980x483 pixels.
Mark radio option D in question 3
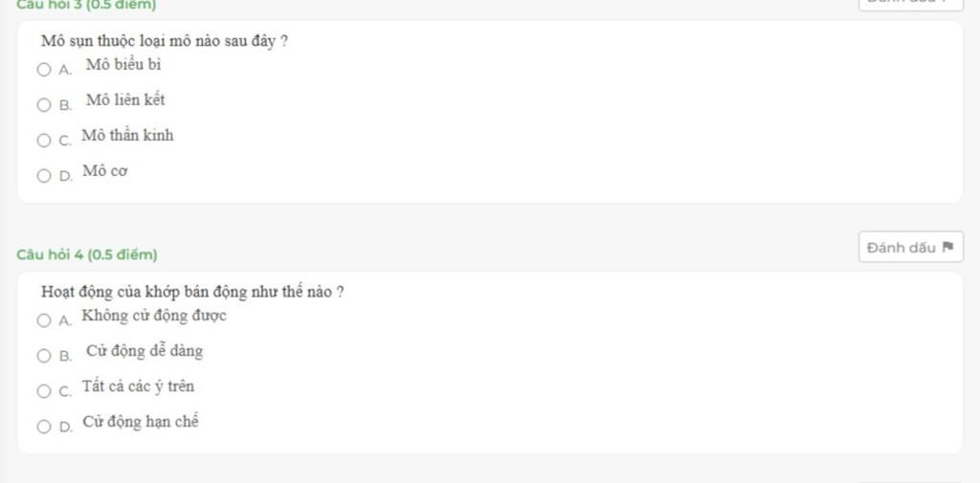tap(43, 176)
